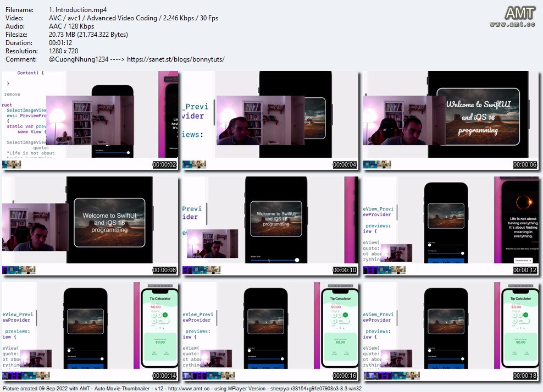Click the resolution value "1280 x 720"
The width and height of the screenshot is (543, 392).
point(63,51)
